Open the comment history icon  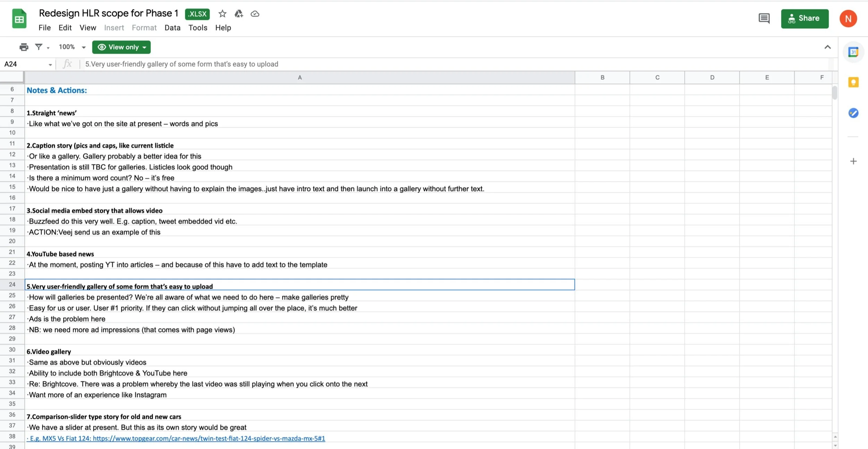[764, 18]
